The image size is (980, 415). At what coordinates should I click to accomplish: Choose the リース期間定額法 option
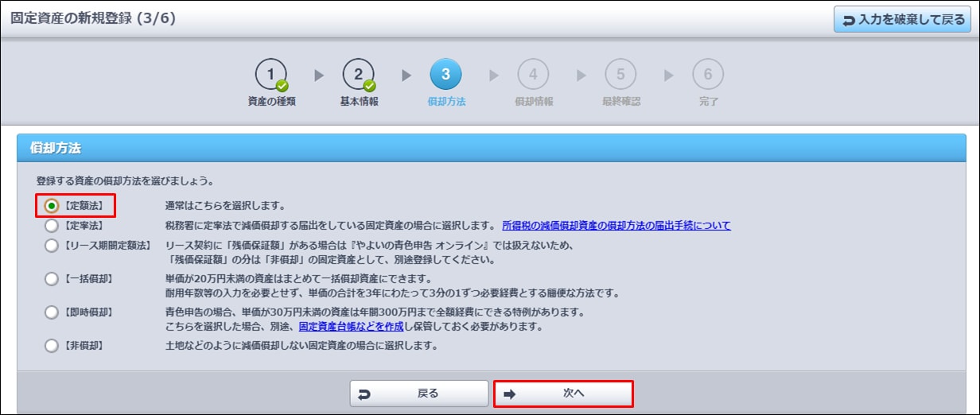[52, 246]
